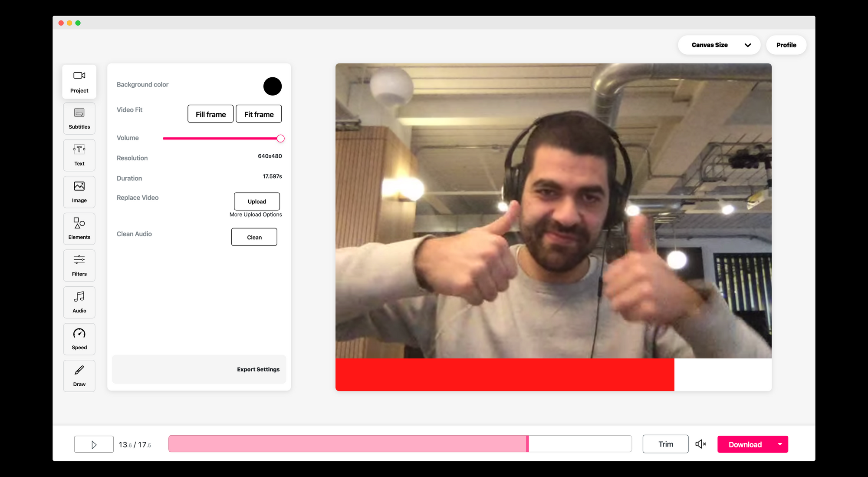Open More Upload Options link
The width and height of the screenshot is (868, 477).
256,215
